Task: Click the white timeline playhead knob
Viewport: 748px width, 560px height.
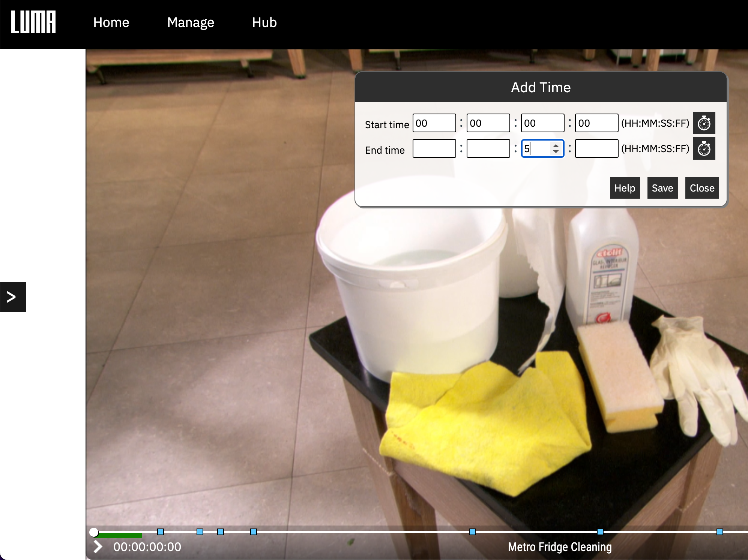Action: pos(94,532)
